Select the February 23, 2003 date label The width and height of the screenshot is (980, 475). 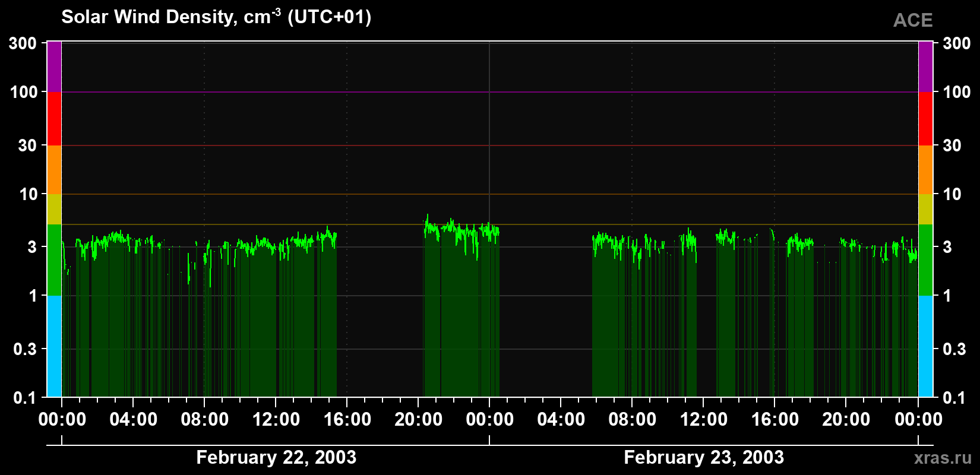click(704, 457)
